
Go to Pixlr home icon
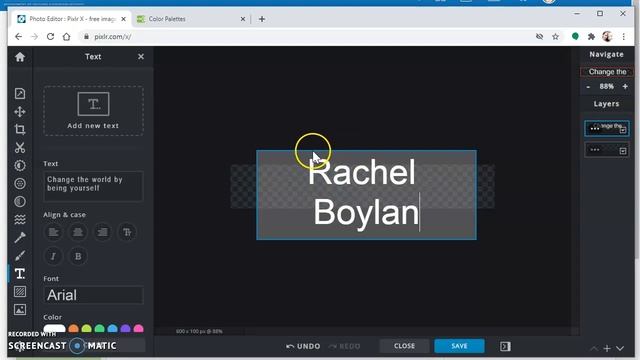pyautogui.click(x=20, y=57)
